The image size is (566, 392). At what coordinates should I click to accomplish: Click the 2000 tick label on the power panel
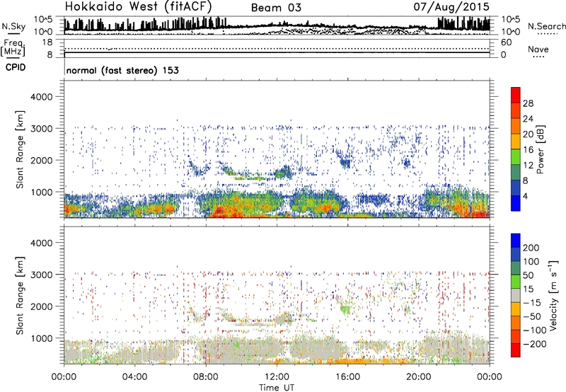click(x=41, y=160)
